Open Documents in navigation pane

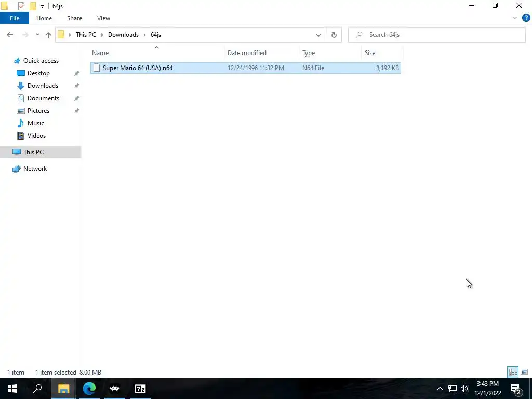[x=43, y=98]
